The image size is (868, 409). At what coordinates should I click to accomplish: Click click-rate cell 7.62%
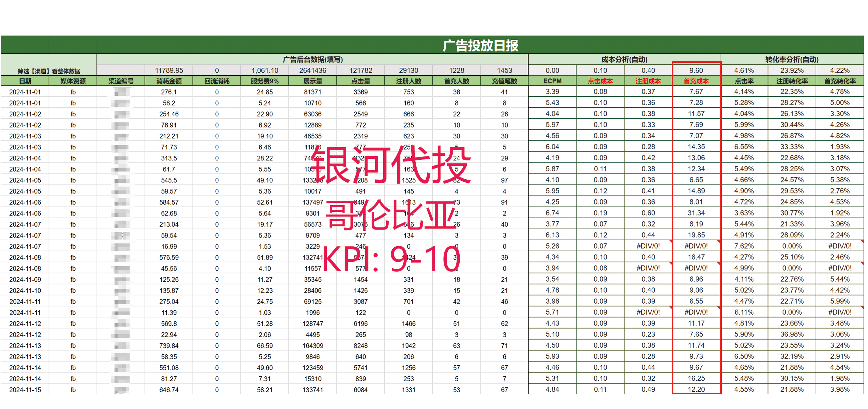[x=744, y=246]
